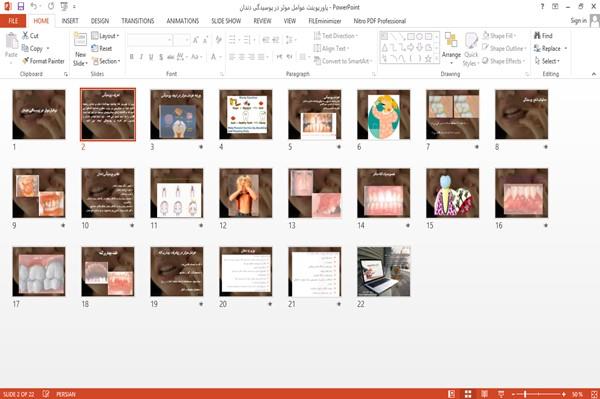Collapse the ribbon arrow
This screenshot has width=600, height=399.
tap(594, 74)
